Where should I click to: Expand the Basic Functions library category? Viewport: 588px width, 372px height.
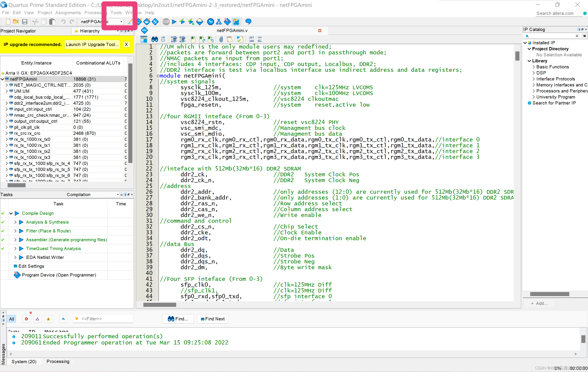coord(534,67)
